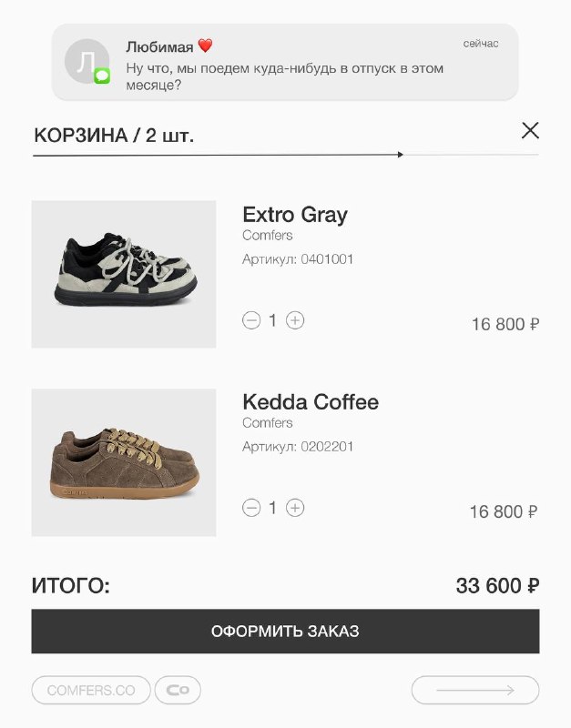
Task: Open the COMFERS.CO link pill
Action: [x=91, y=690]
